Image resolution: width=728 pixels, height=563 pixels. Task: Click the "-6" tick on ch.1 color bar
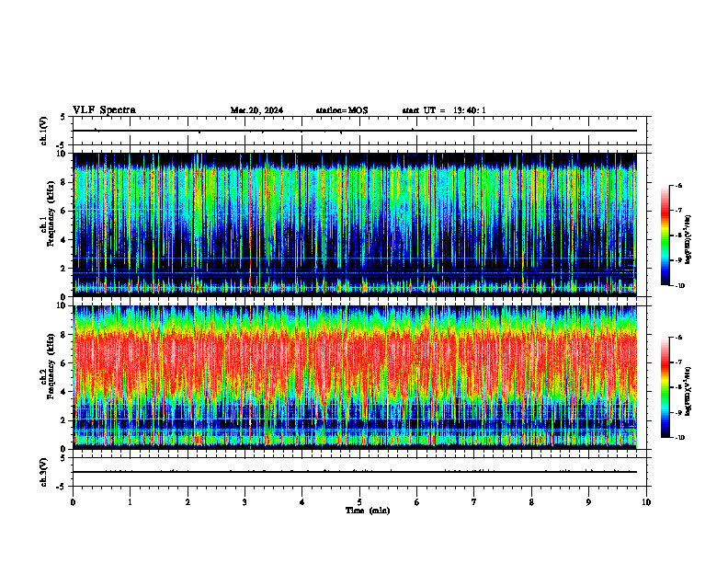pos(678,185)
